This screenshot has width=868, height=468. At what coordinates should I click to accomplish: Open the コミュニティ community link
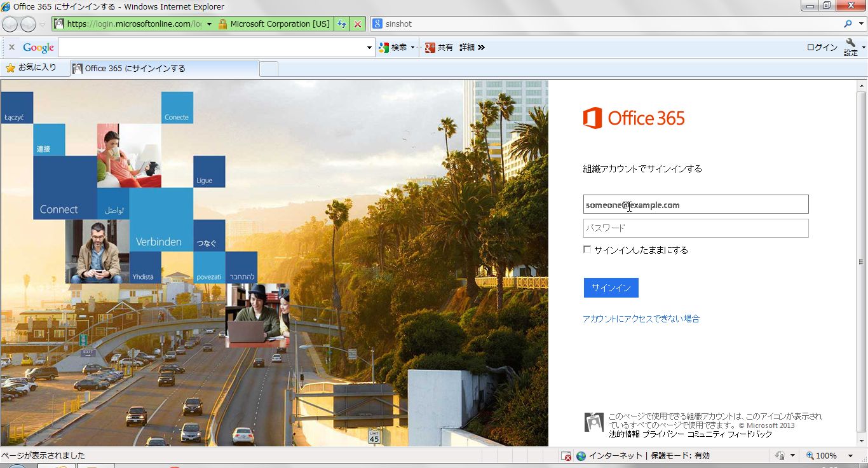pos(708,434)
